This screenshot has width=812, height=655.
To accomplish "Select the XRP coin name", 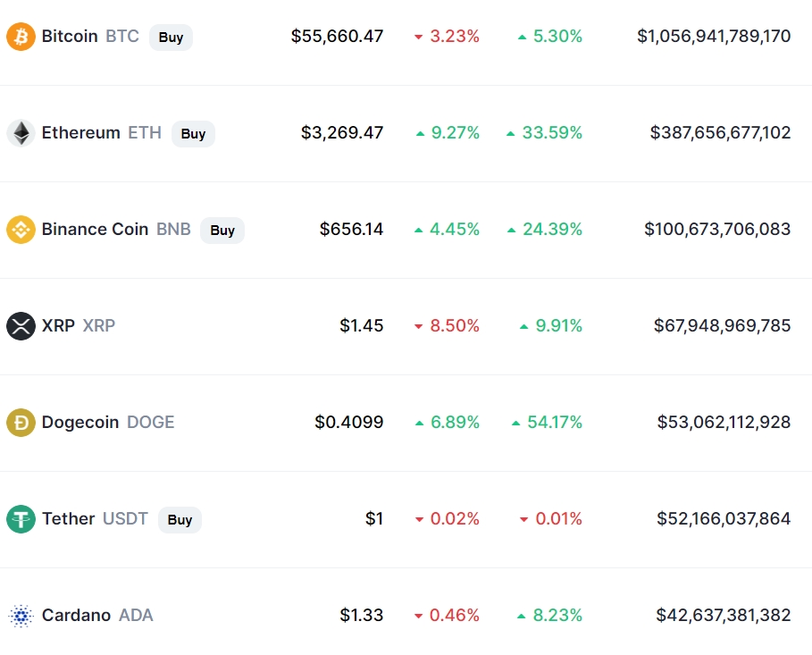I will [x=58, y=326].
